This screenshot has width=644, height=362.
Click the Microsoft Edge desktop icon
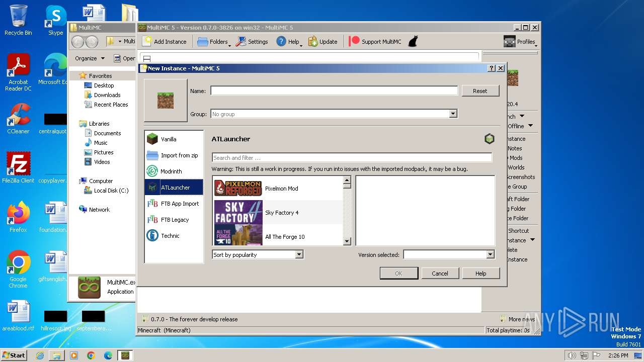(55, 69)
